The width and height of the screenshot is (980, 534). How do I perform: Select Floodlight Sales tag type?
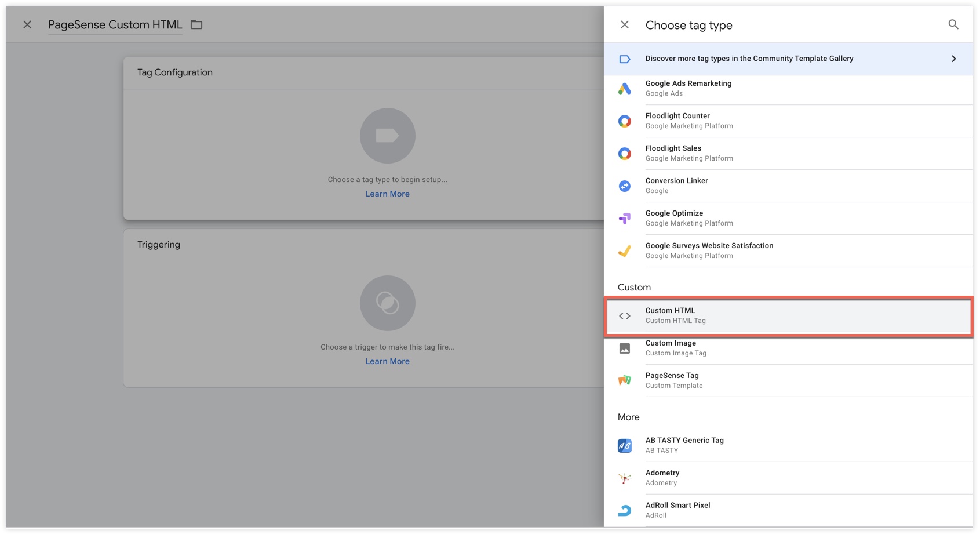[x=689, y=153]
